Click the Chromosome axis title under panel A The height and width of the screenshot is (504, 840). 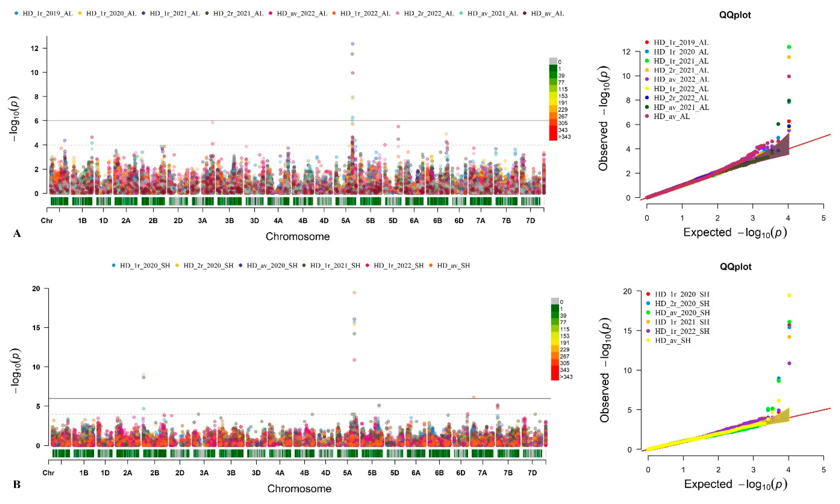click(298, 236)
